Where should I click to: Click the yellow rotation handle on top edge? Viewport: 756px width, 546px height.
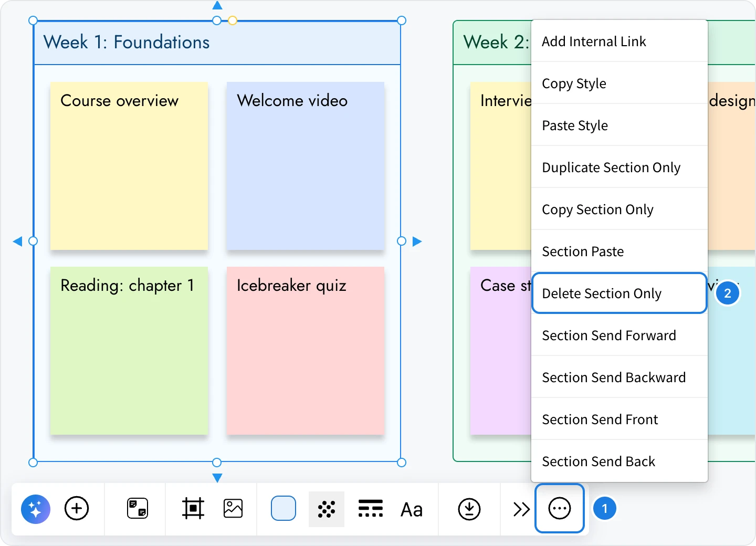click(x=233, y=20)
